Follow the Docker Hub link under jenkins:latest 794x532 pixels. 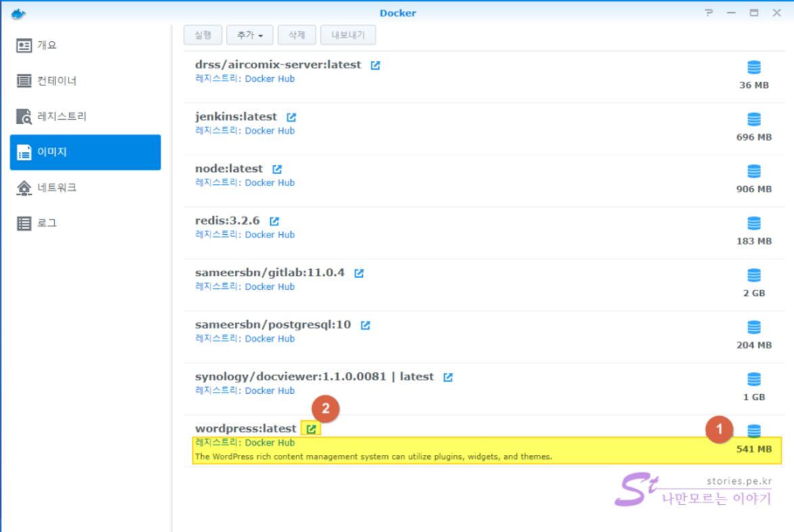tap(269, 131)
